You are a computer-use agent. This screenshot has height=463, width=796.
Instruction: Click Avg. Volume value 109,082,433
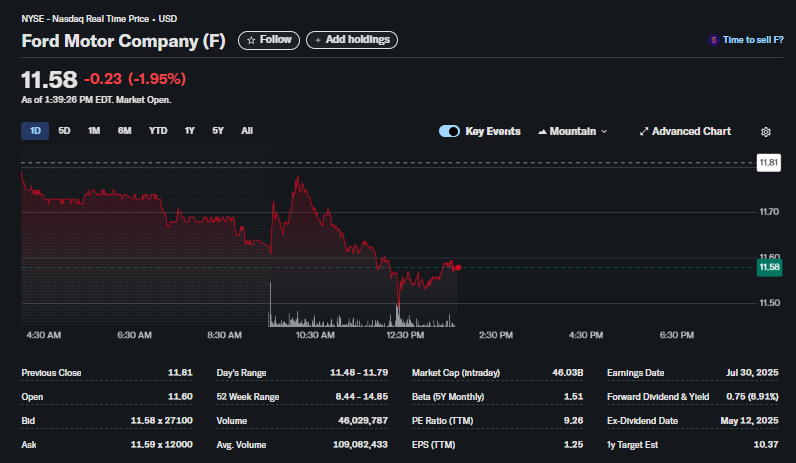360,444
